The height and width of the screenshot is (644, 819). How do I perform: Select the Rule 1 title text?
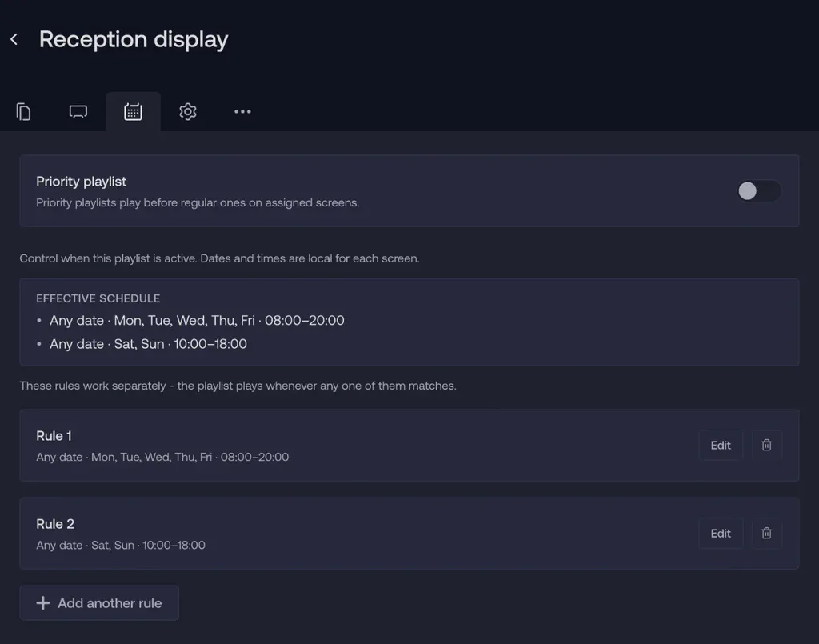coord(54,436)
